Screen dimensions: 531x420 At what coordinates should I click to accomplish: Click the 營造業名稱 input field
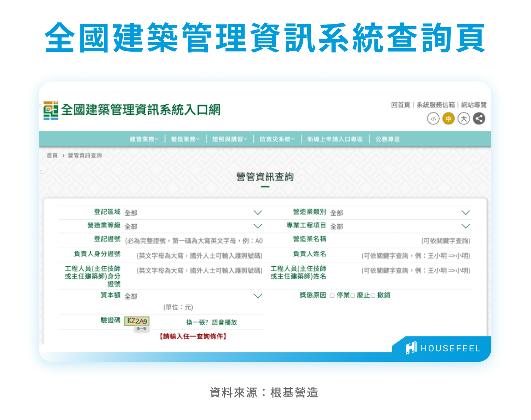click(400, 241)
